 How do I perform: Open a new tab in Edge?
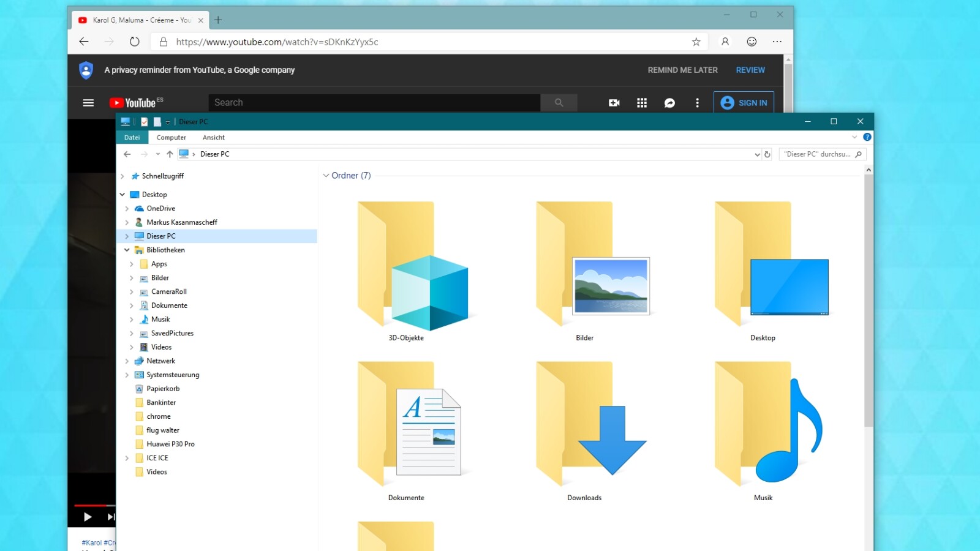coord(218,20)
